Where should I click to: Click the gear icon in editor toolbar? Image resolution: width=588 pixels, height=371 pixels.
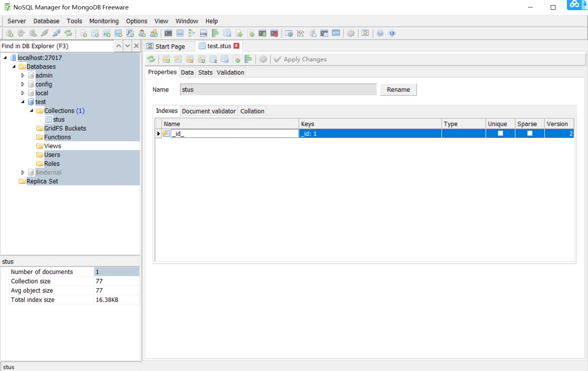tap(263, 59)
